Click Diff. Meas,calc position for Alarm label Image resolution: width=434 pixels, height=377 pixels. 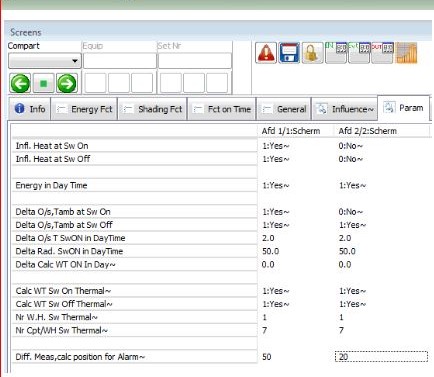[80, 357]
